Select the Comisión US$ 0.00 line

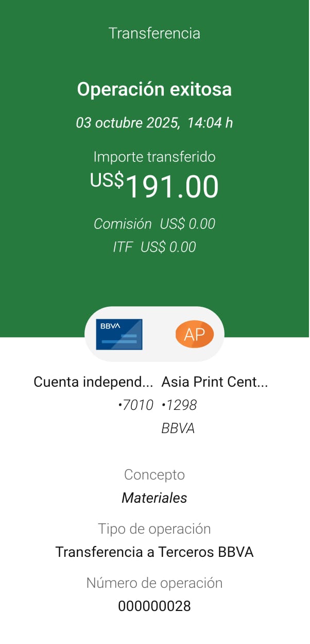154,224
